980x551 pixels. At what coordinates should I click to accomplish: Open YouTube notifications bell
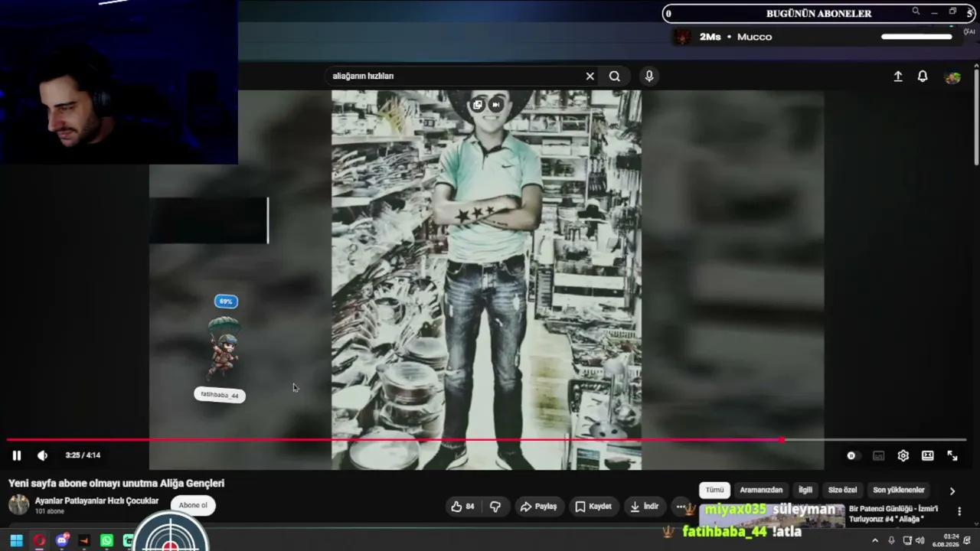(x=923, y=77)
